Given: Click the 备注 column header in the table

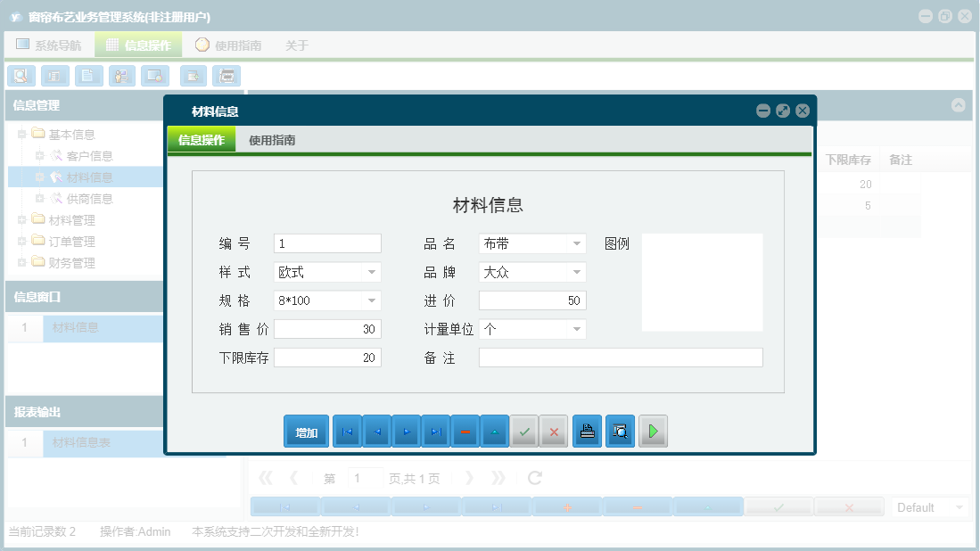Looking at the screenshot, I should (x=901, y=160).
